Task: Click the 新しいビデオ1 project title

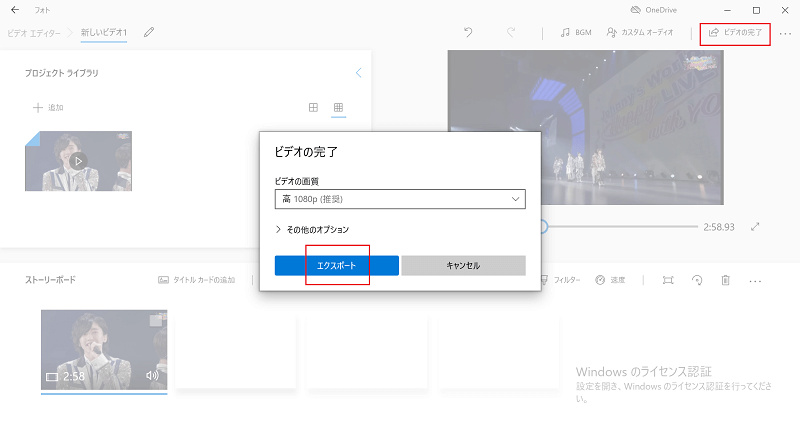Action: (x=104, y=32)
